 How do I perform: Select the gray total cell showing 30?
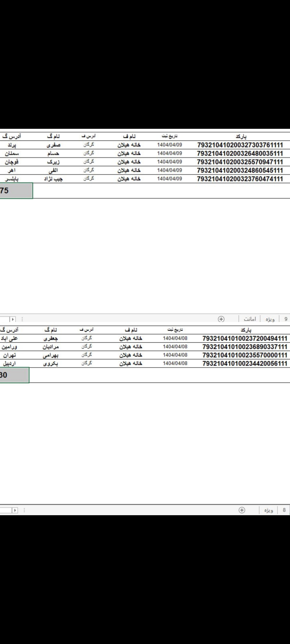click(14, 375)
